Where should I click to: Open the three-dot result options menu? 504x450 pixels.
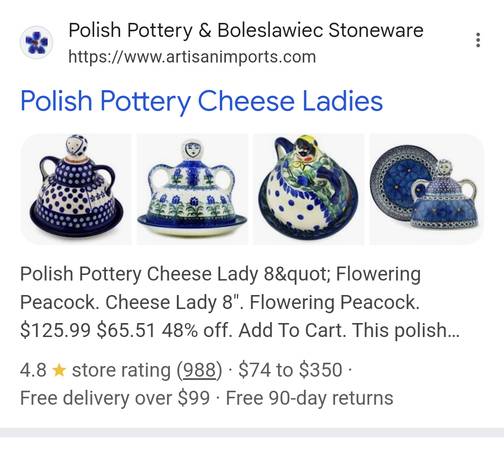tap(478, 40)
